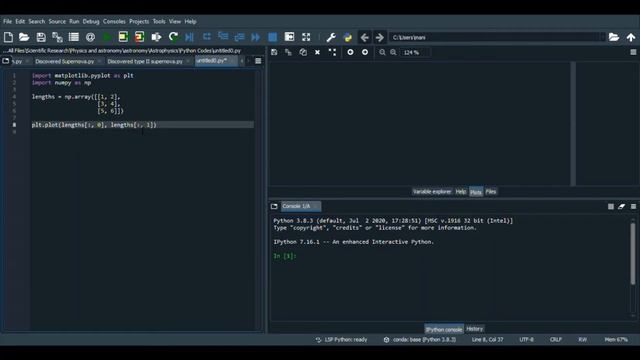
Task: Switch to Discovered type II supernova.py tab
Action: tap(145, 61)
